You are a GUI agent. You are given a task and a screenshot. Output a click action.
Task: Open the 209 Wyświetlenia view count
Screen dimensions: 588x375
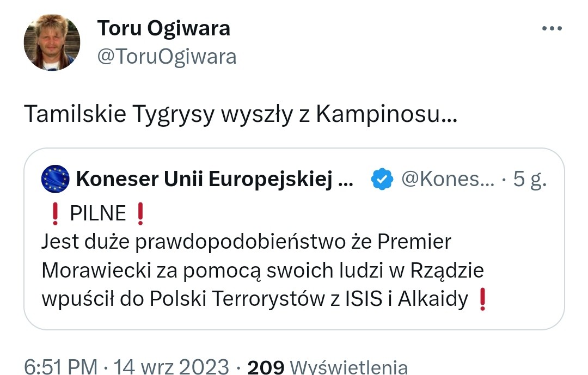pos(327,367)
